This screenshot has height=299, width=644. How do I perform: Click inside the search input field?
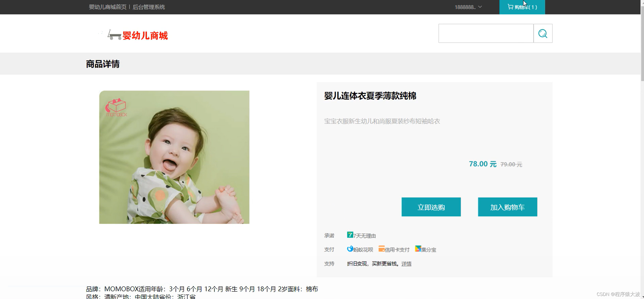click(x=485, y=33)
